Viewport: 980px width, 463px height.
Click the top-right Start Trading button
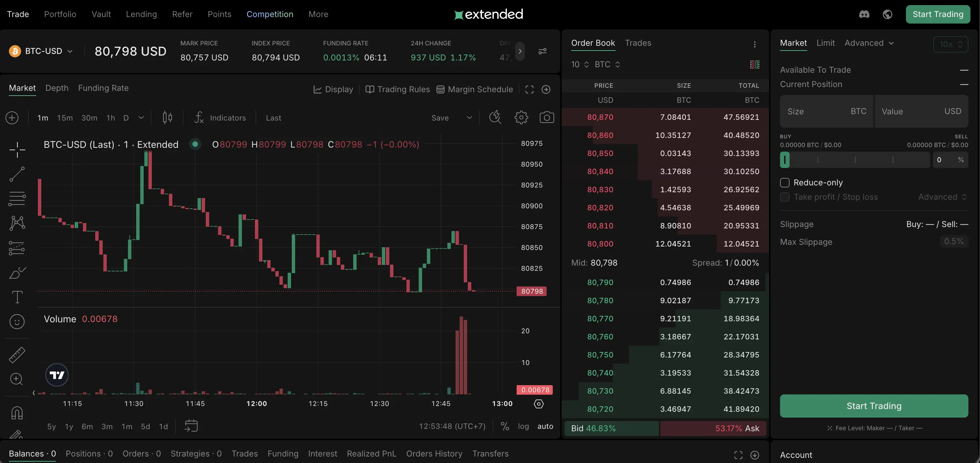[x=938, y=14]
